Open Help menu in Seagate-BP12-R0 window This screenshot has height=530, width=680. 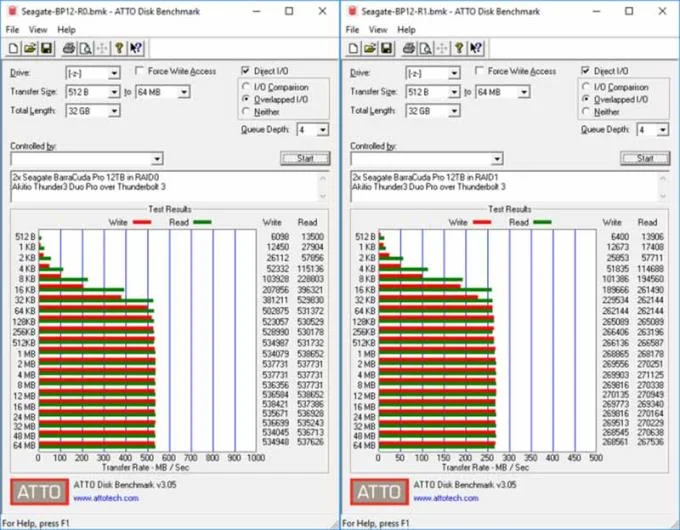tap(66, 29)
